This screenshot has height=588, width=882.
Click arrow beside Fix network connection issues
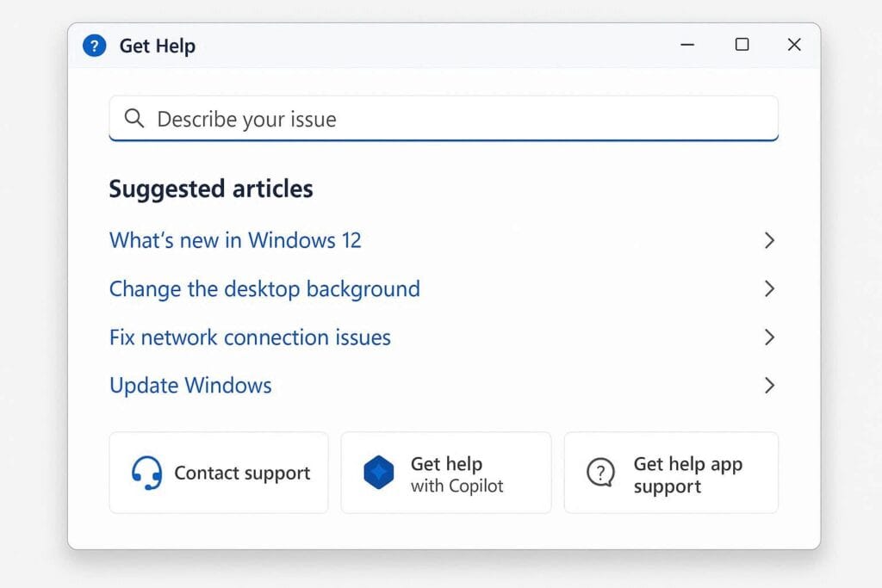pos(769,337)
